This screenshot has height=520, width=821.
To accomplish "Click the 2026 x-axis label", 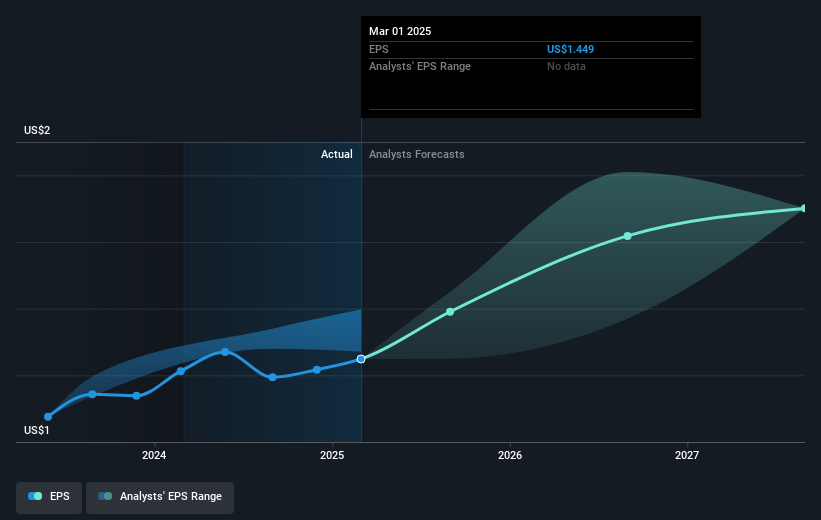I will (x=510, y=455).
